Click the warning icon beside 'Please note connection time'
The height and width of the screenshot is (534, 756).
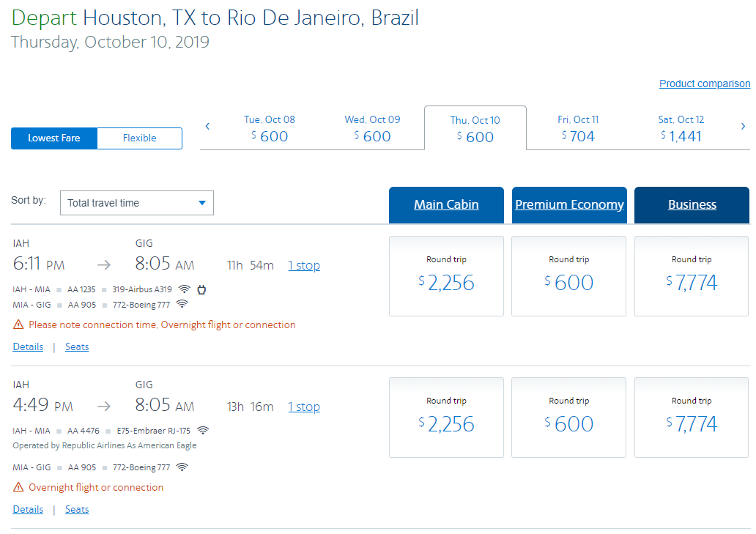pyautogui.click(x=18, y=325)
